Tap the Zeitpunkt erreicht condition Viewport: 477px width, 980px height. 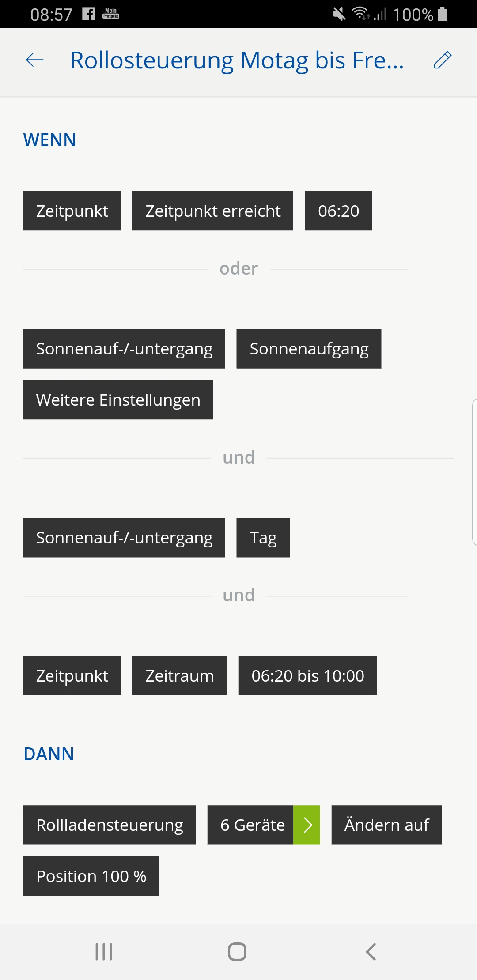(x=212, y=211)
